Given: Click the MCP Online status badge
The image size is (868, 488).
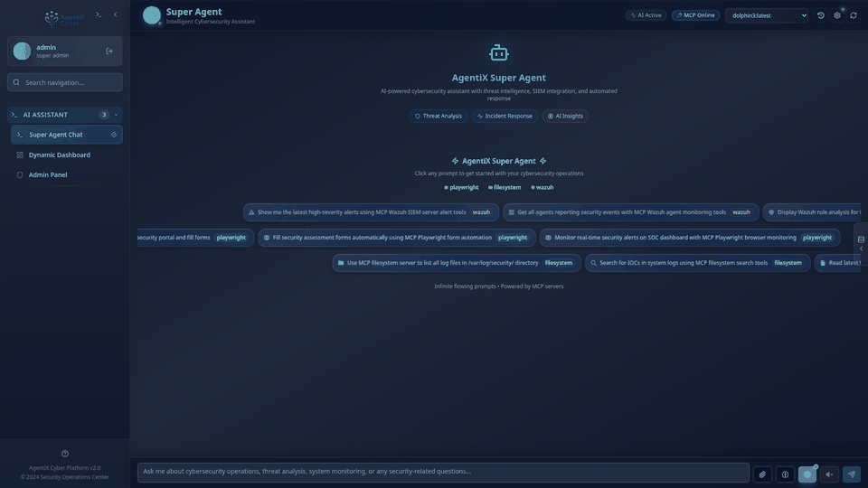Looking at the screenshot, I should point(696,15).
